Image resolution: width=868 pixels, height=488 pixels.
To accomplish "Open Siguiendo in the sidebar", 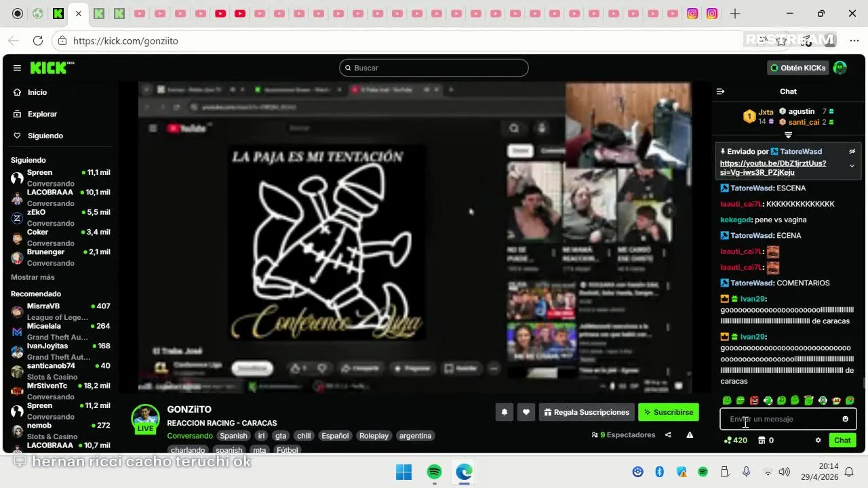I will (45, 136).
